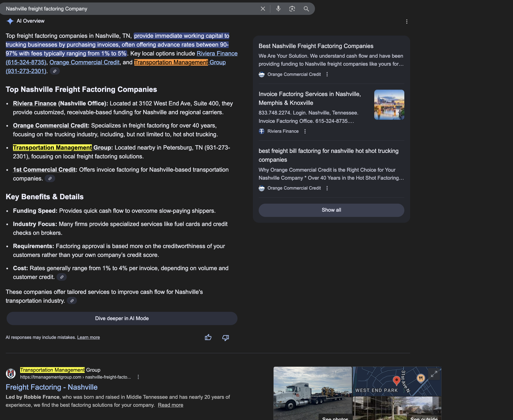Click Read more to expand the result description
Viewport: 513px width, 420px height.
coord(170,405)
